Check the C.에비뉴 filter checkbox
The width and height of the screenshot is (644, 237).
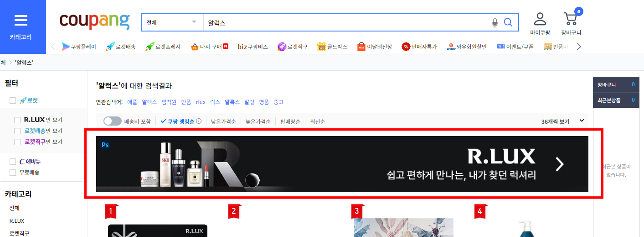[x=13, y=162]
